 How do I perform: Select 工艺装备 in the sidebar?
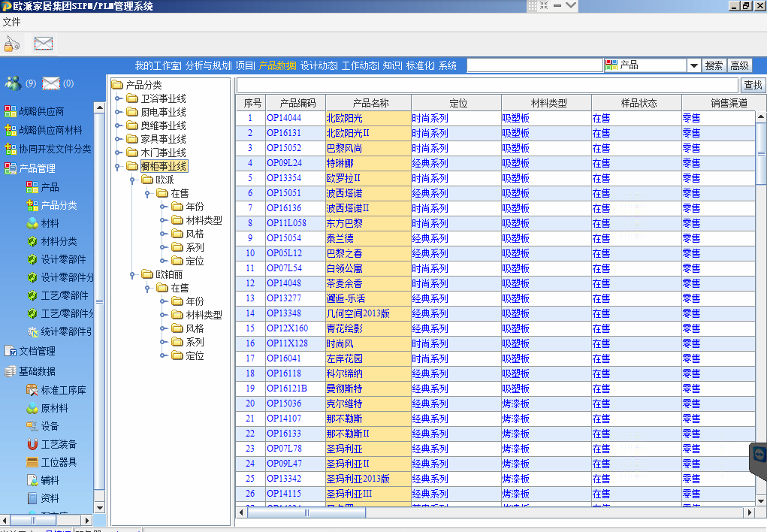coord(59,444)
